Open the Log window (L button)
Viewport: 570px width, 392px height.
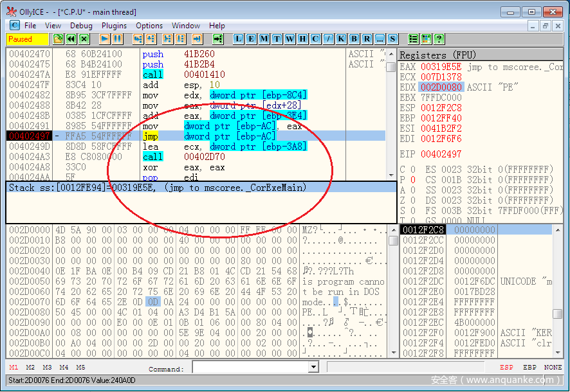click(239, 39)
